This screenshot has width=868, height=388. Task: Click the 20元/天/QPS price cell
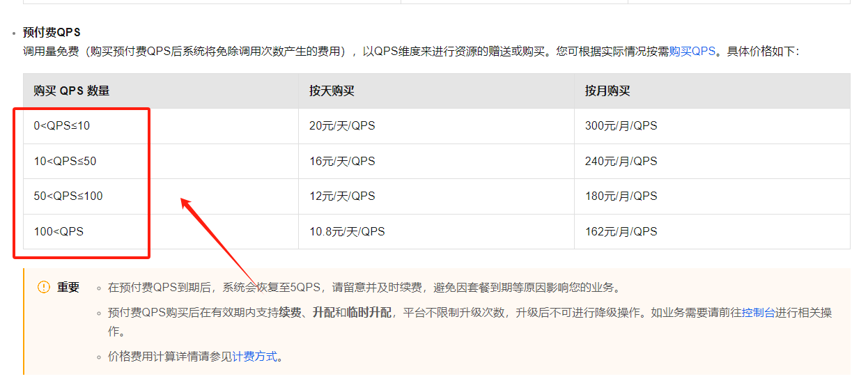[x=436, y=126]
